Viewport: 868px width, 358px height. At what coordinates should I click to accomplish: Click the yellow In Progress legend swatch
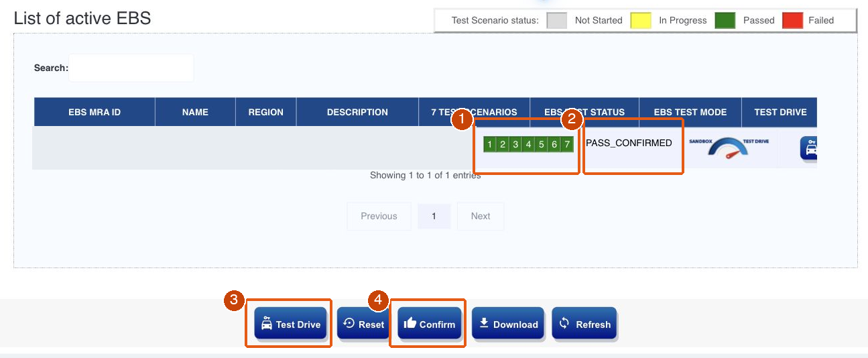[641, 20]
